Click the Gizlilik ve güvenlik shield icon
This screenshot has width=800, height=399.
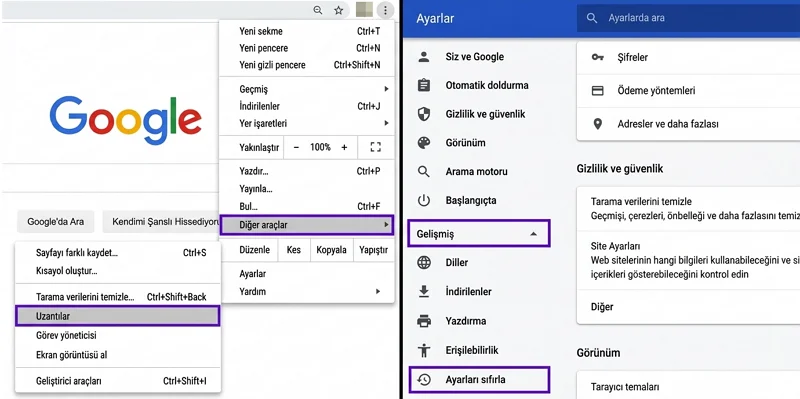pos(424,114)
